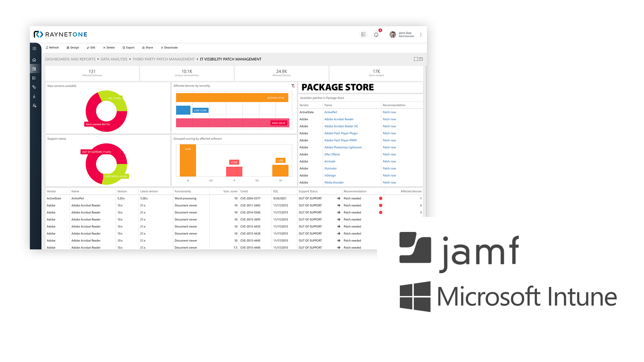Open the list view icon in sidebar
Image resolution: width=644 pixels, height=362 pixels.
(34, 78)
